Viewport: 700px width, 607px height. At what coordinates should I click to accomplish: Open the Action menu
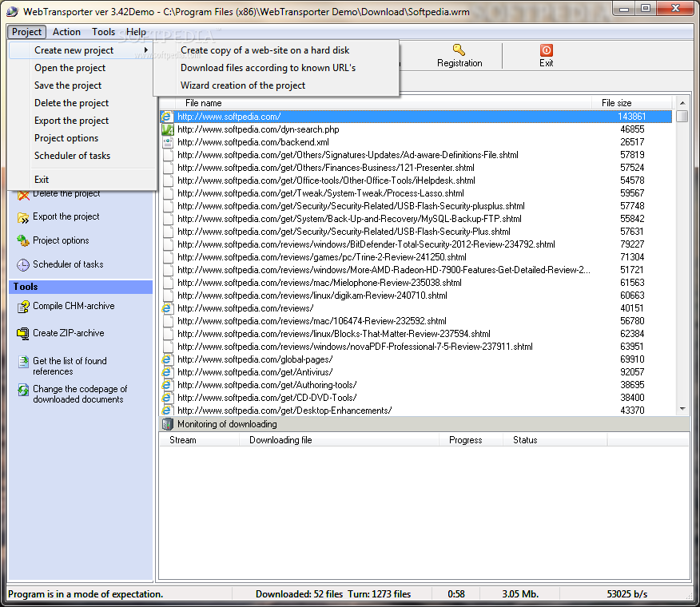tap(66, 32)
